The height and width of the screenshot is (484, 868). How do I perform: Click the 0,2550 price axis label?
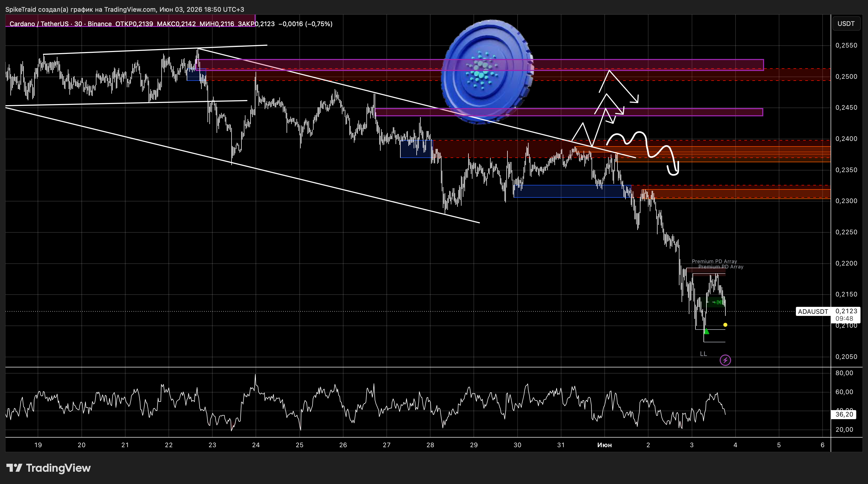[x=846, y=45]
